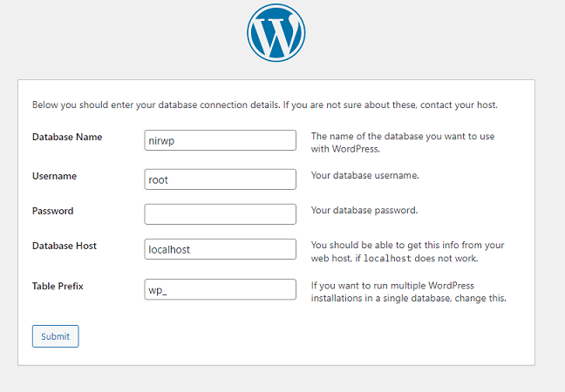This screenshot has width=565, height=392.
Task: Click the database name help text
Action: (403, 143)
